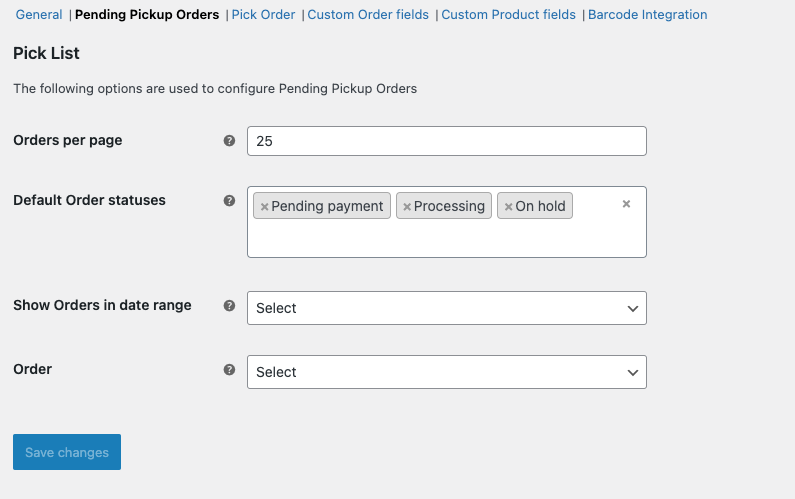Open Show Orders in date range dropdown

pyautogui.click(x=446, y=308)
